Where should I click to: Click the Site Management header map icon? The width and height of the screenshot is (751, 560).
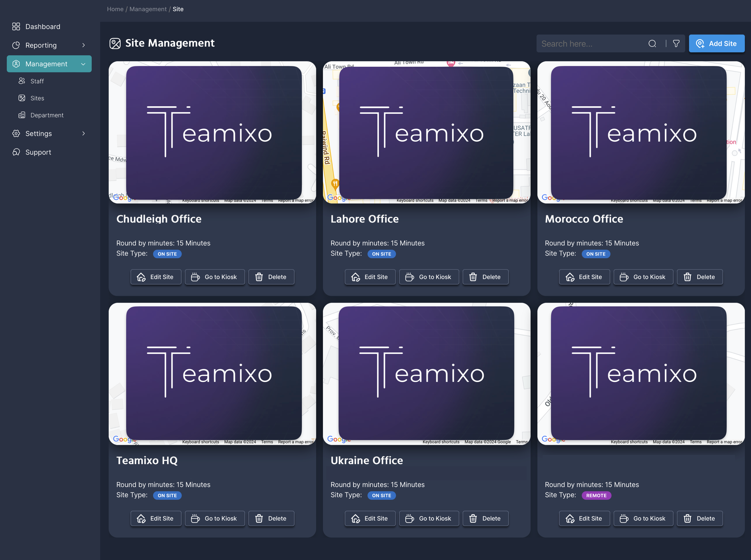[115, 43]
